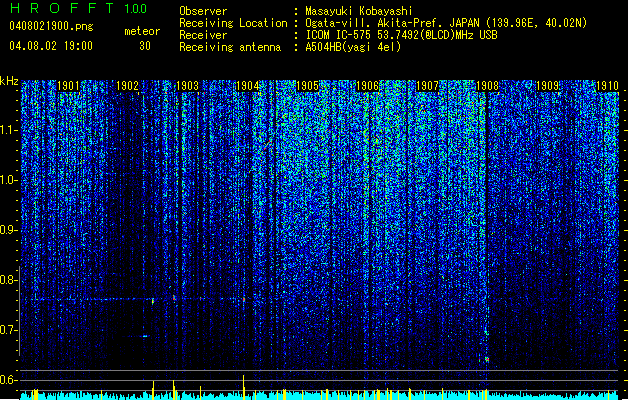
Task: Click the 1908 time marker
Action: pyautogui.click(x=487, y=86)
